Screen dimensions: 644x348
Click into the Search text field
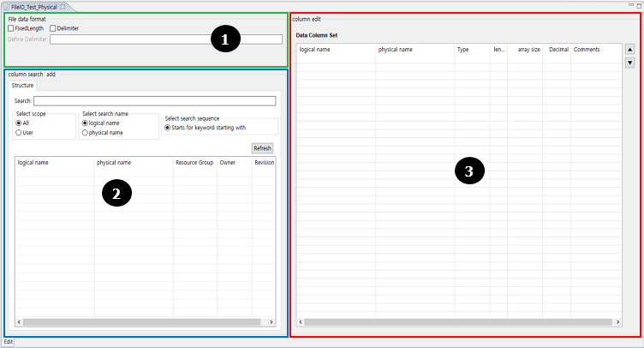click(x=154, y=101)
